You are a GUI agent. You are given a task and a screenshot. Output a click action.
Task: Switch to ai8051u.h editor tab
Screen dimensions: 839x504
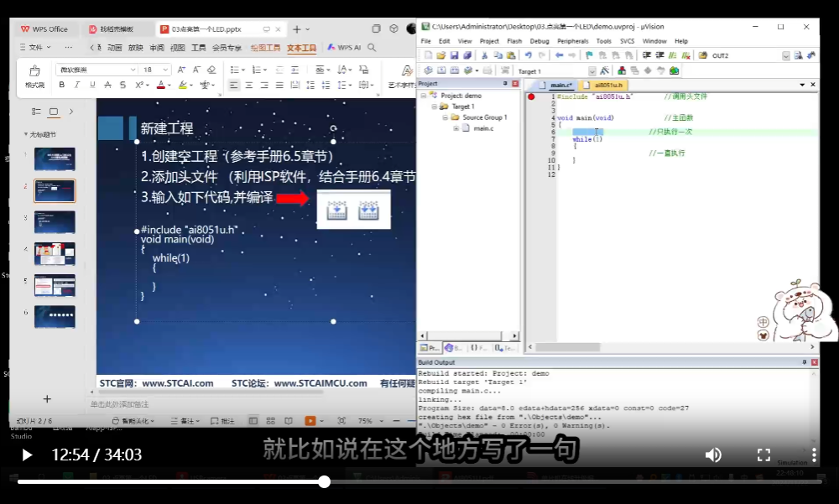coord(603,85)
